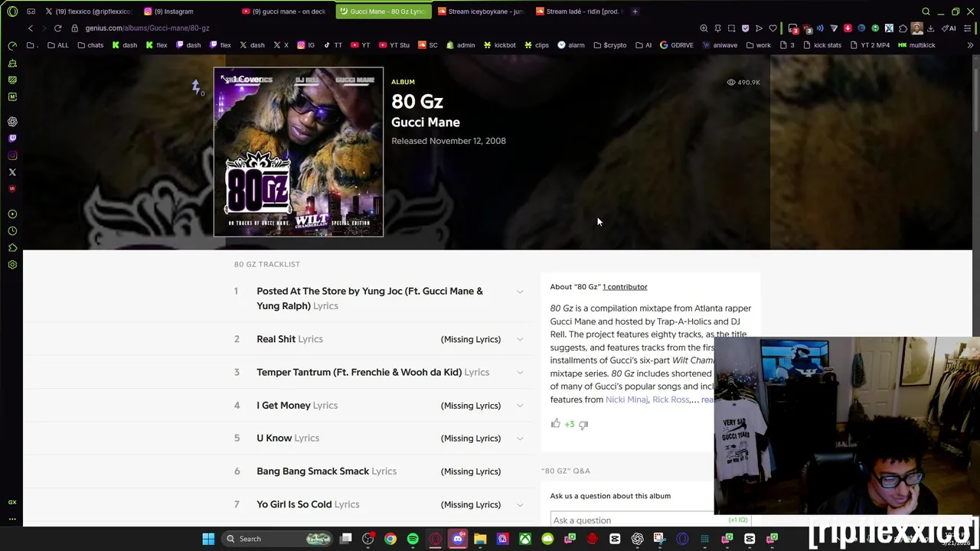This screenshot has height=551, width=980.
Task: Open the multikick bookmark
Action: [916, 45]
